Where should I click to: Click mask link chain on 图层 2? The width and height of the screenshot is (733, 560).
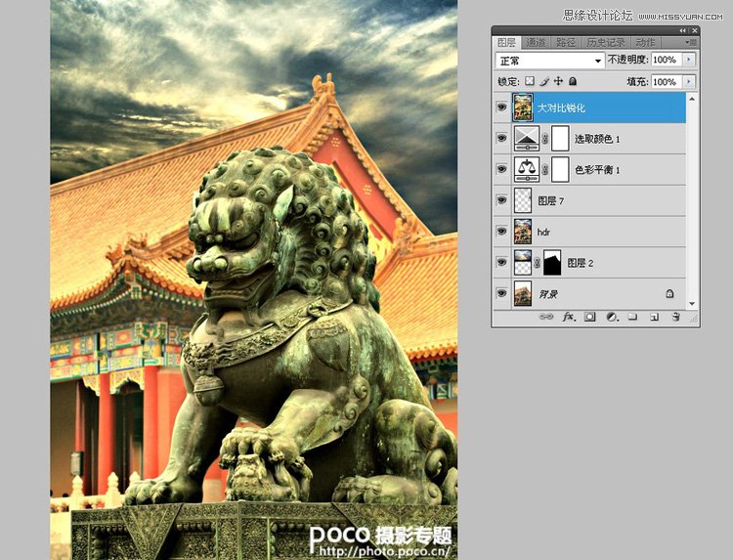point(538,263)
